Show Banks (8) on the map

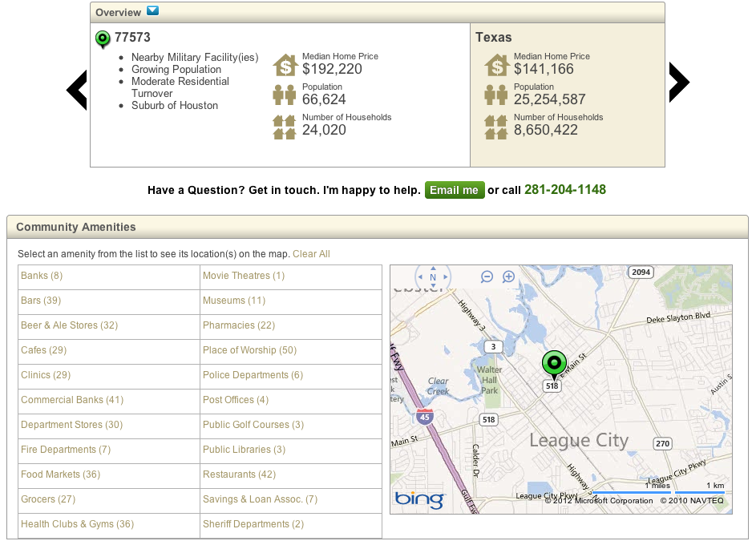(x=42, y=276)
